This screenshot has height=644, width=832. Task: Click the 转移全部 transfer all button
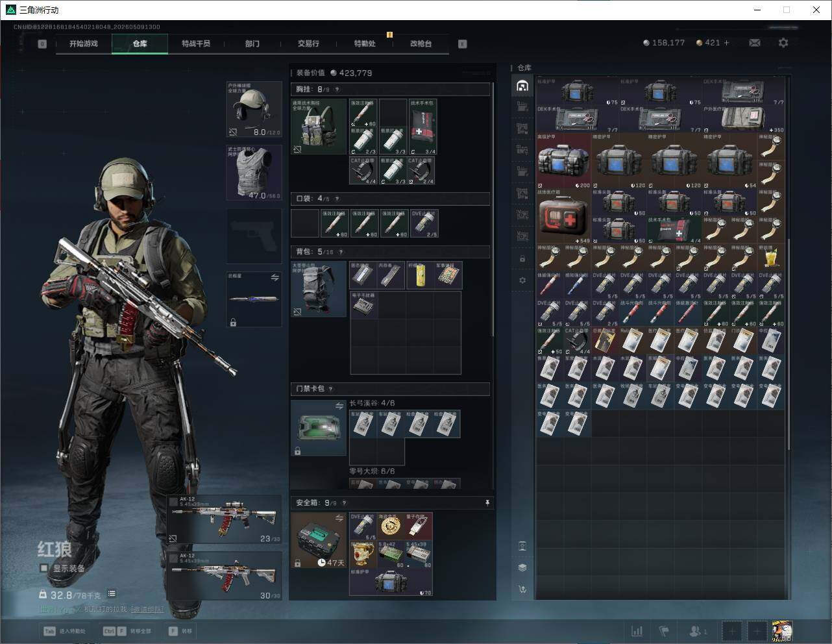pyautogui.click(x=127, y=631)
